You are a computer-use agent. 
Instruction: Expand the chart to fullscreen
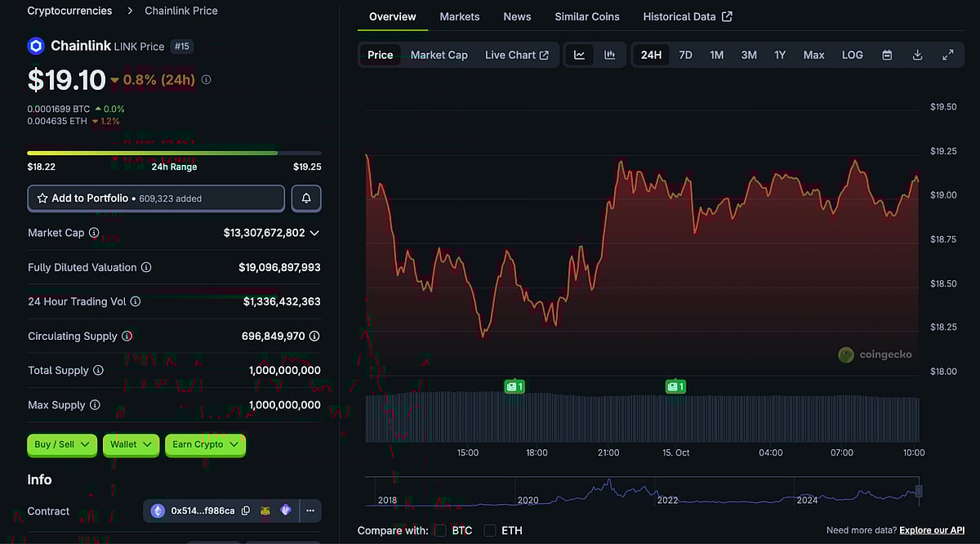[x=947, y=54]
